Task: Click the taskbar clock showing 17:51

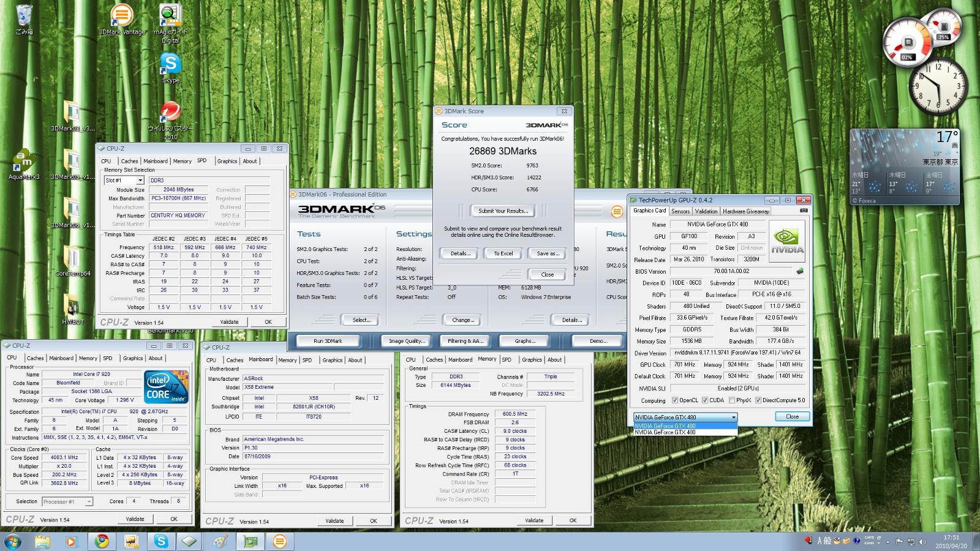Action: pos(951,542)
